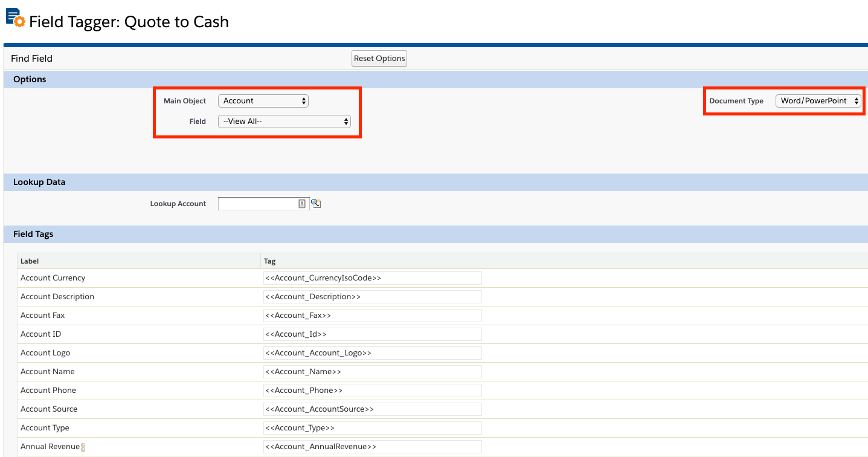Click the Lookup Account label text
The height and width of the screenshot is (457, 868).
[178, 204]
